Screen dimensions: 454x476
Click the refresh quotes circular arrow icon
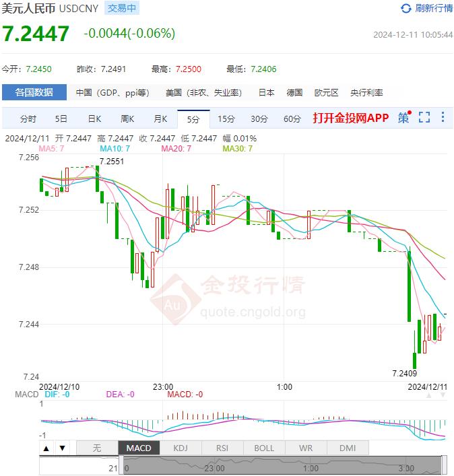tap(406, 9)
